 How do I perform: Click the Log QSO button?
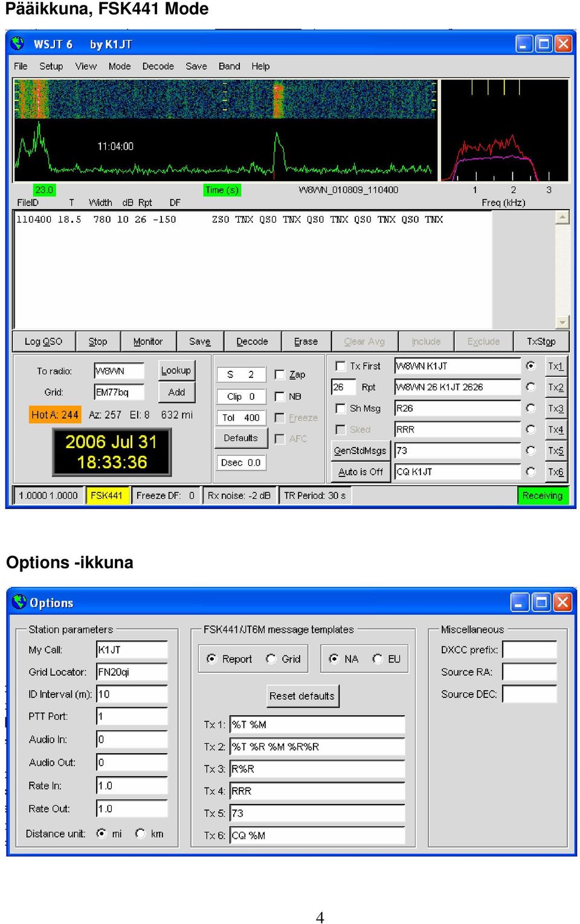tap(43, 341)
